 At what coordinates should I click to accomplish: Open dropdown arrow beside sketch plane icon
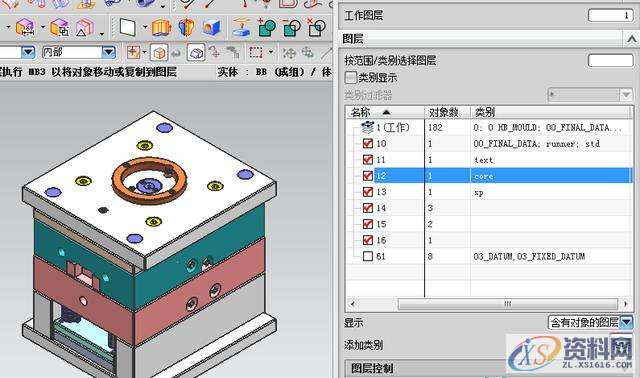[x=145, y=27]
